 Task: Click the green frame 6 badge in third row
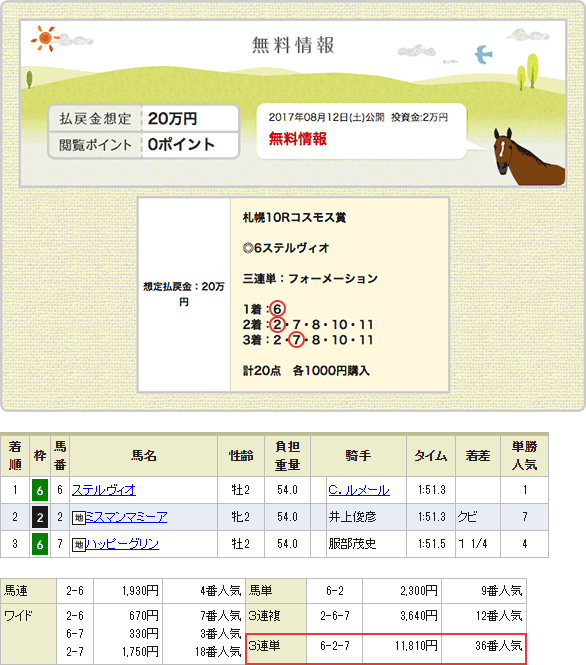pyautogui.click(x=40, y=544)
